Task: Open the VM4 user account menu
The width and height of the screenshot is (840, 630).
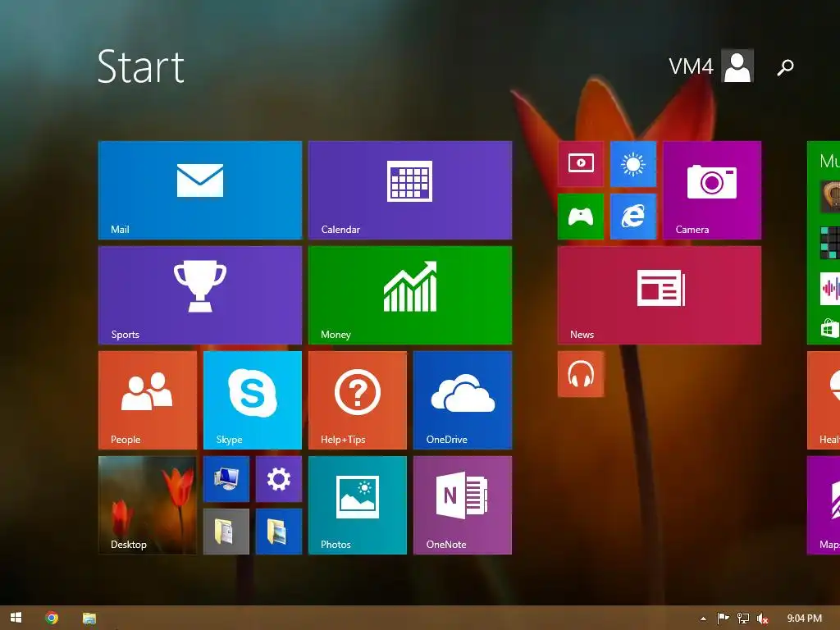Action: (711, 66)
